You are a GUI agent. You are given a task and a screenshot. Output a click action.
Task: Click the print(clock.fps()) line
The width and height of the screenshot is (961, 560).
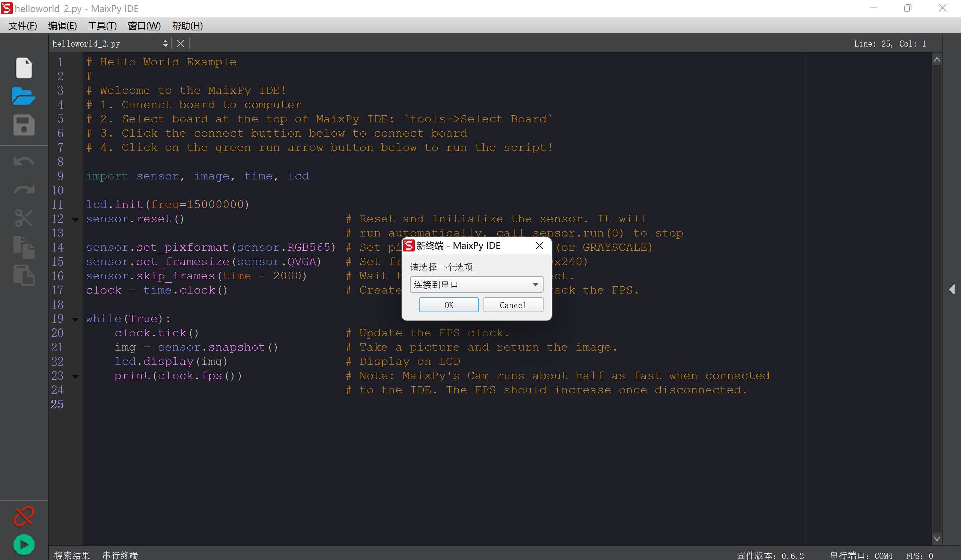178,376
